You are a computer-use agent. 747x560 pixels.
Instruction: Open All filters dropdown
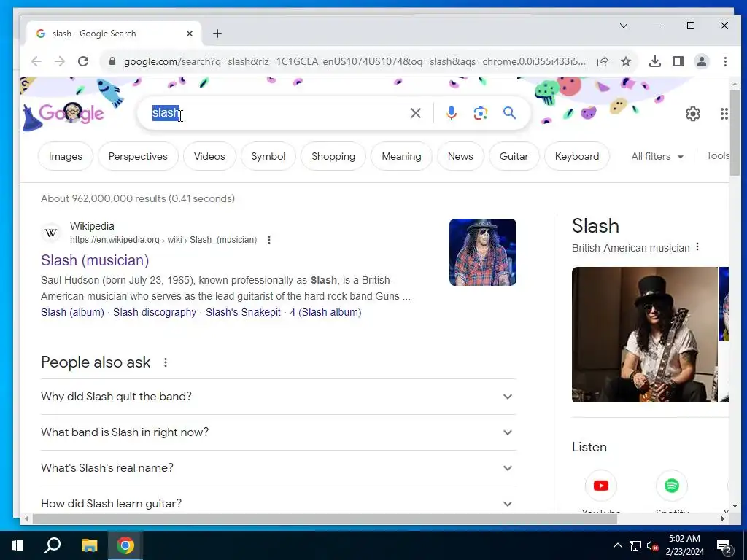[657, 156]
